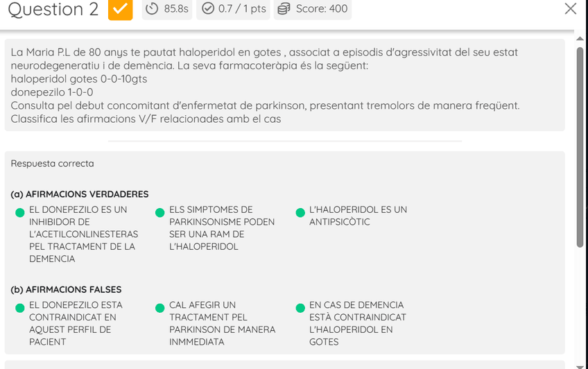
Task: Click the coins icon next to Score: 400
Action: click(283, 9)
